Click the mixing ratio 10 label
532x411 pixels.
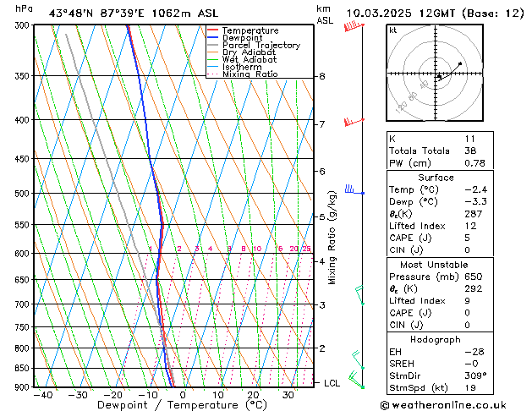(x=257, y=249)
